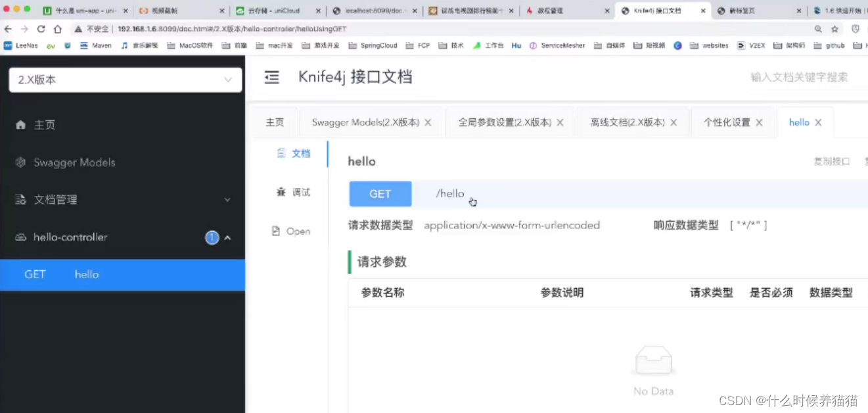Open the MacOS软件 bookmark folder
Screen dimensions: 868x413
[190, 45]
